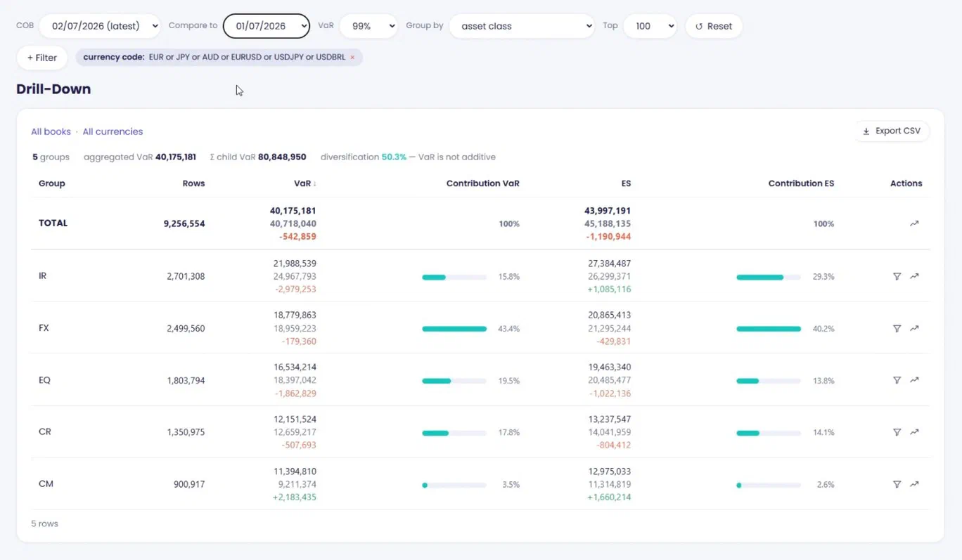962x560 pixels.
Task: Open trend chart for TOTAL row
Action: click(914, 223)
